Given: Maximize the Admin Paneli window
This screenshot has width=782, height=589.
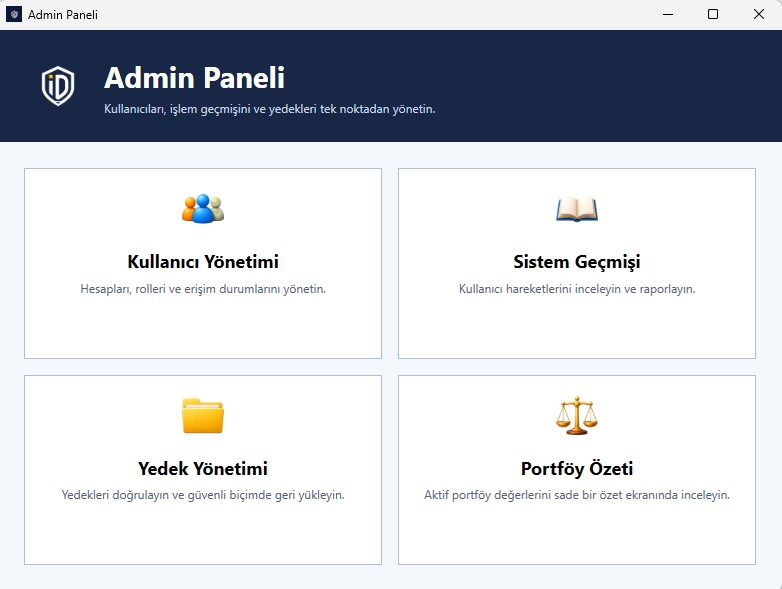Looking at the screenshot, I should pyautogui.click(x=713, y=14).
